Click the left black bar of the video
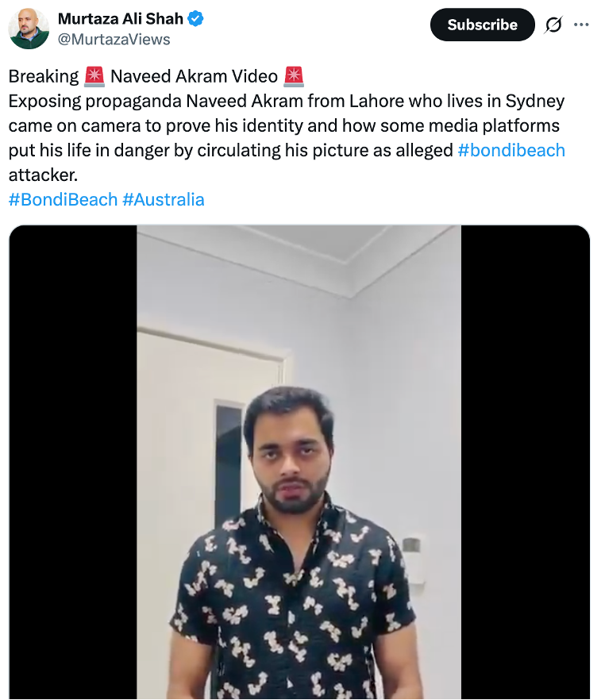Screen dimensions: 605x700 coord(73,460)
